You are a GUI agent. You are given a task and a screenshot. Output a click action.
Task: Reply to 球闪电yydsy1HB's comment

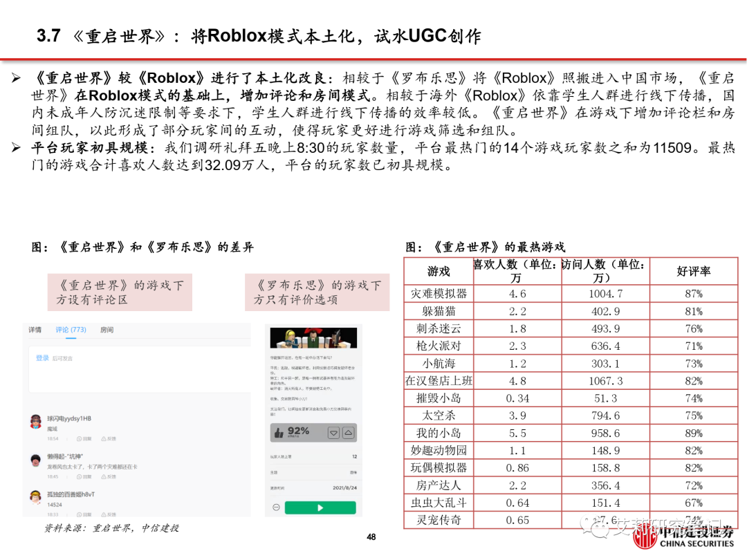(x=84, y=438)
